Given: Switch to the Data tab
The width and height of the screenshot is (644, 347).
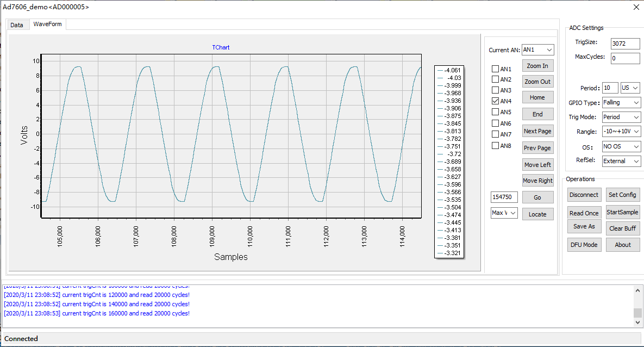Looking at the screenshot, I should pos(17,24).
